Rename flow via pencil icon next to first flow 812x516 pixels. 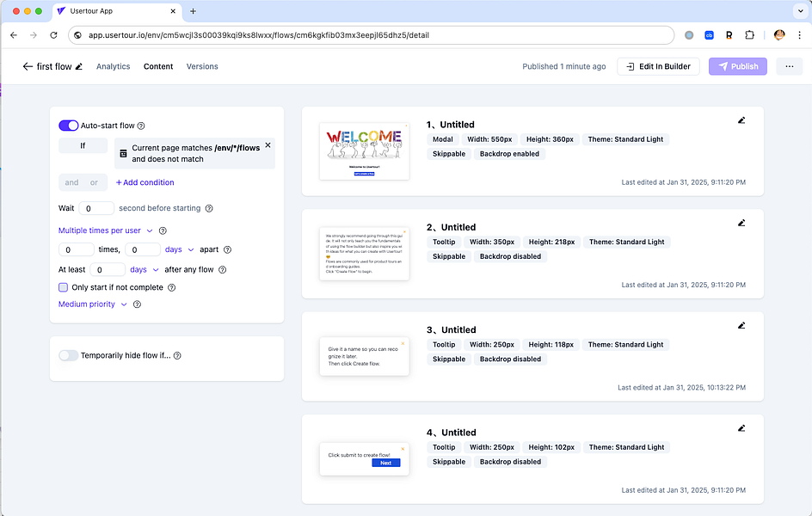[x=79, y=66]
